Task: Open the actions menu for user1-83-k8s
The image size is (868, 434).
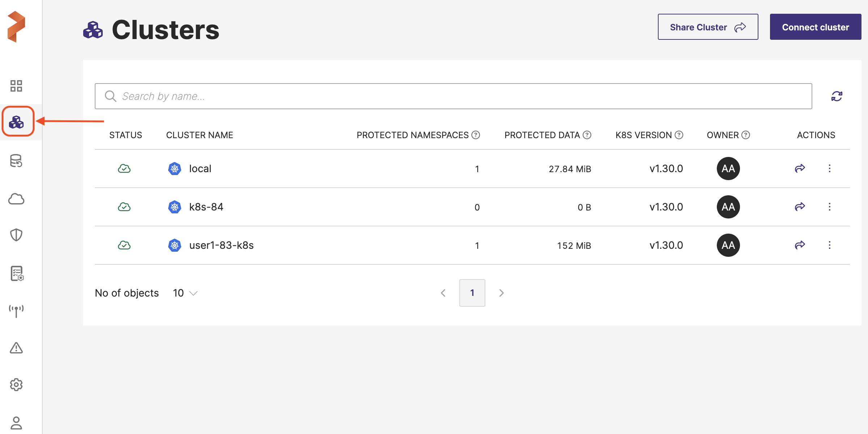Action: coord(830,245)
